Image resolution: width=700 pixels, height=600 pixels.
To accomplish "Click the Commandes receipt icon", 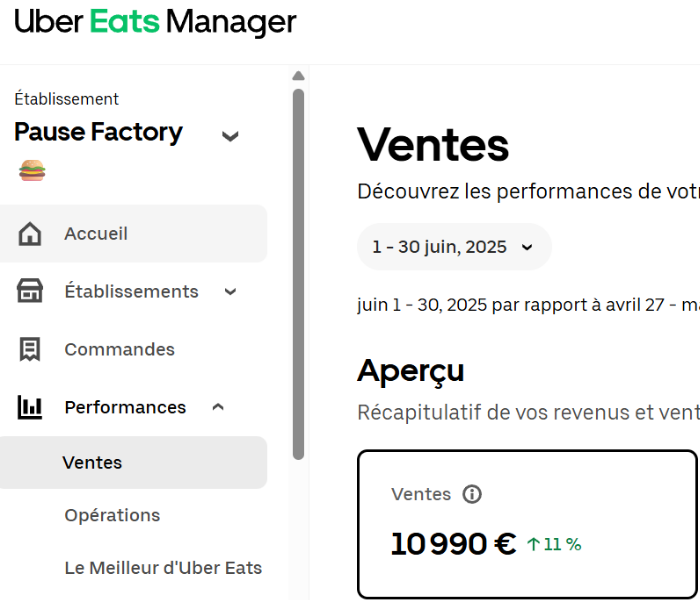I will pos(31,350).
